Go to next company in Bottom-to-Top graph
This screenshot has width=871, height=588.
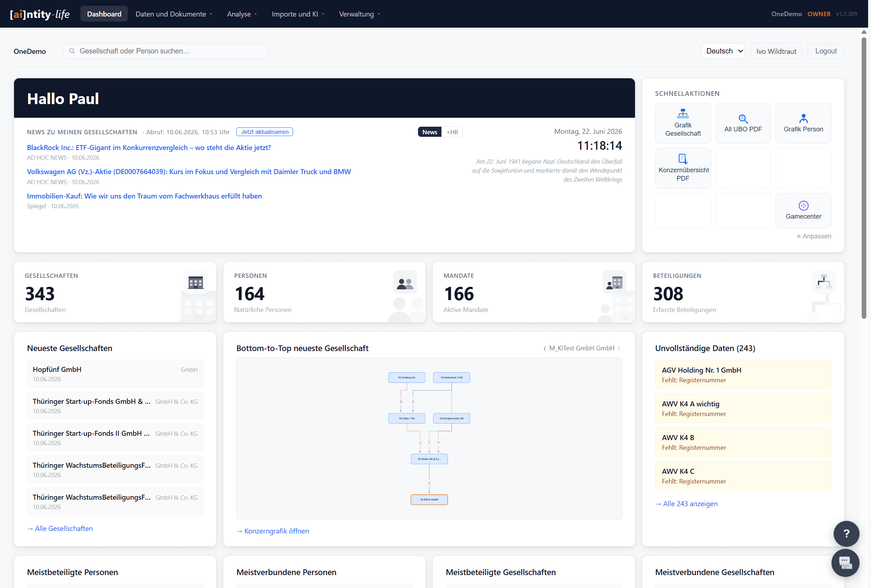pyautogui.click(x=618, y=348)
